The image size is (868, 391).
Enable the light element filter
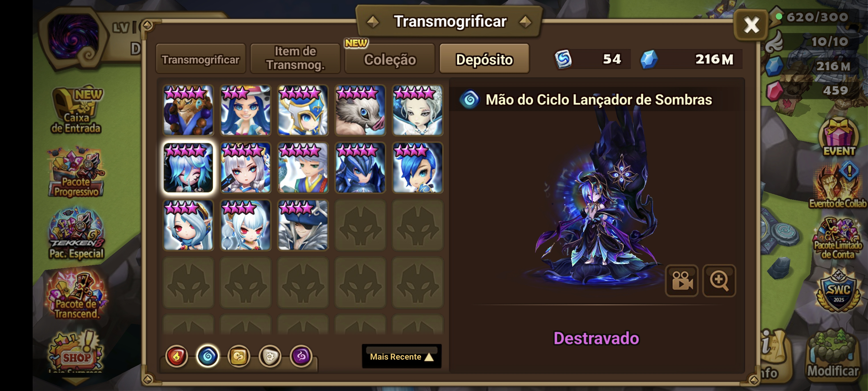coord(270,356)
